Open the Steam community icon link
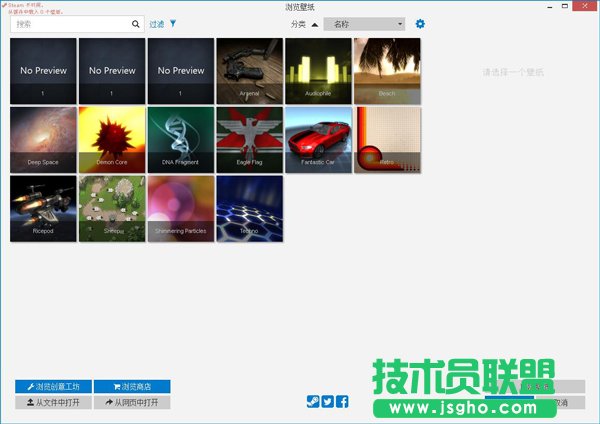Viewport: 600px width, 424px height. 313,401
